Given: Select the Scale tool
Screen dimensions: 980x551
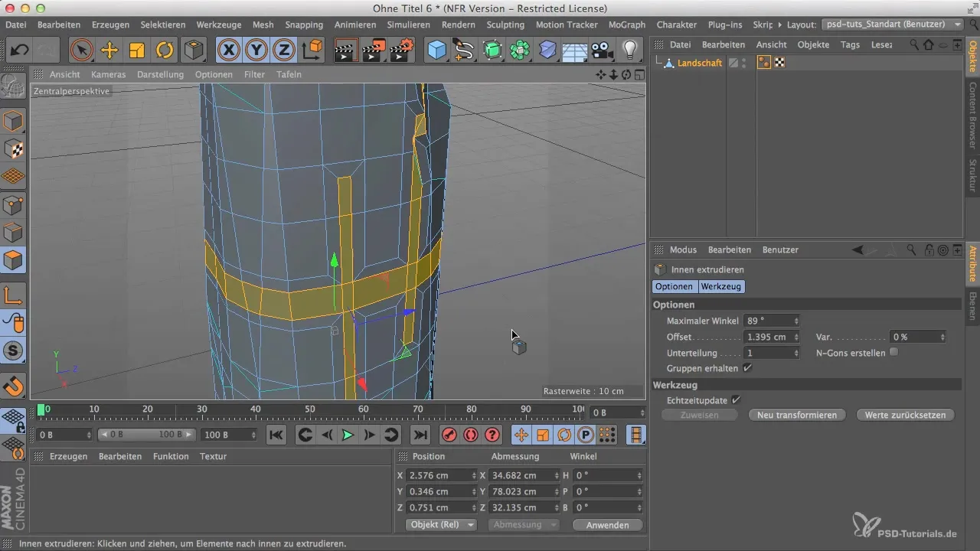Looking at the screenshot, I should point(137,51).
